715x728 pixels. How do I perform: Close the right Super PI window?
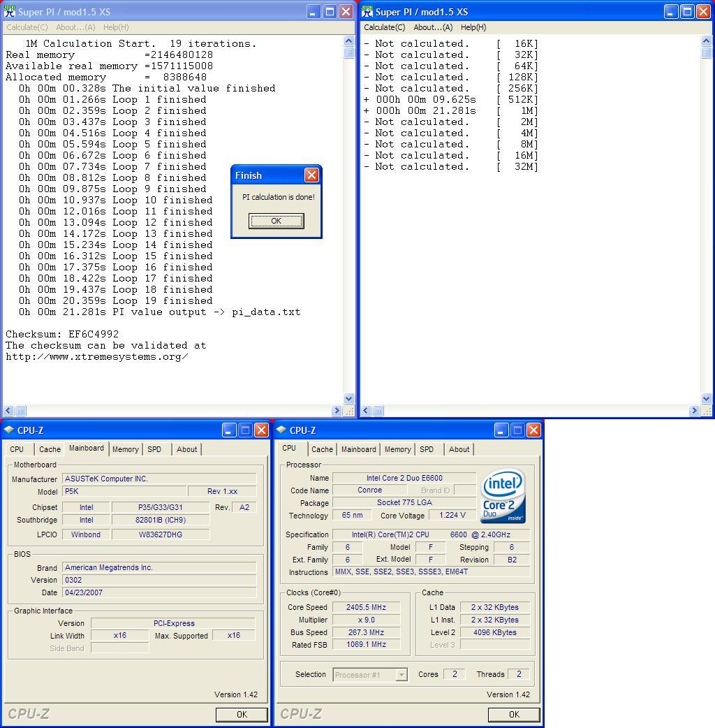(703, 12)
